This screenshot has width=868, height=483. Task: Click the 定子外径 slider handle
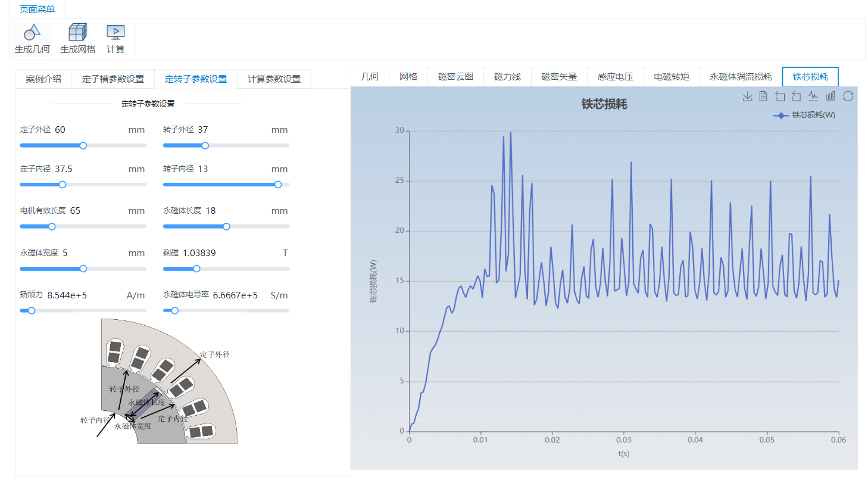click(x=83, y=145)
